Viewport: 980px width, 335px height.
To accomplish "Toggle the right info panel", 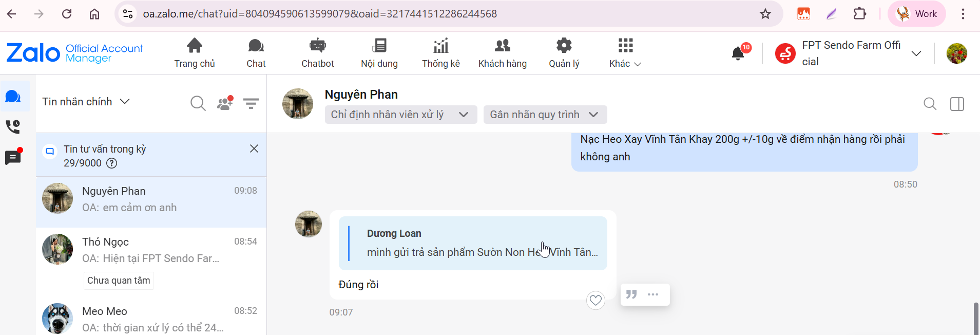I will click(957, 104).
